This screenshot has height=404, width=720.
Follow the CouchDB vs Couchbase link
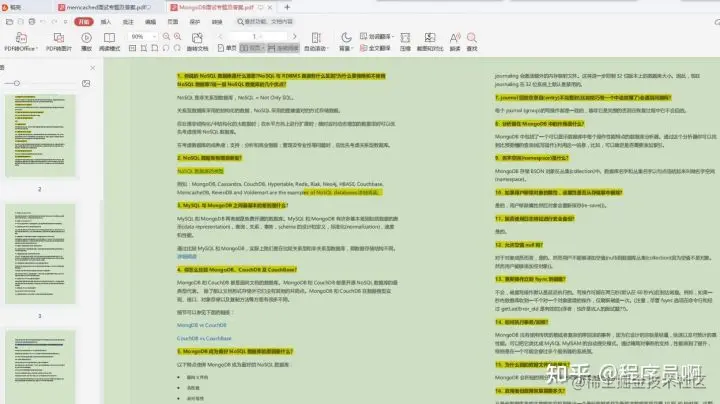click(204, 338)
